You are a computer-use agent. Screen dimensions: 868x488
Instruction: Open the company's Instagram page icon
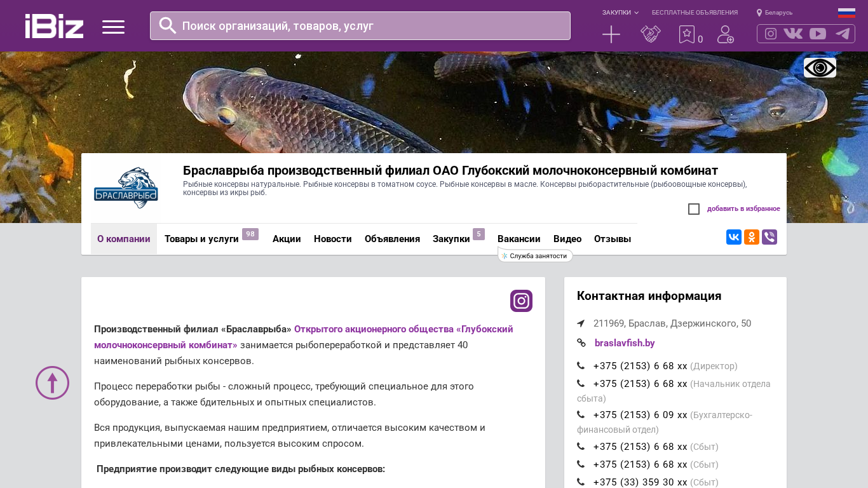point(521,301)
